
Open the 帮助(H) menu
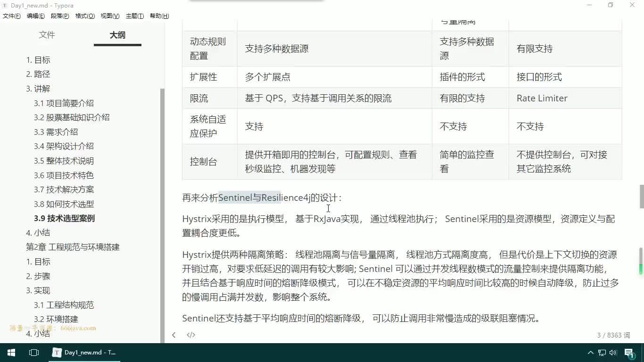[x=159, y=16]
